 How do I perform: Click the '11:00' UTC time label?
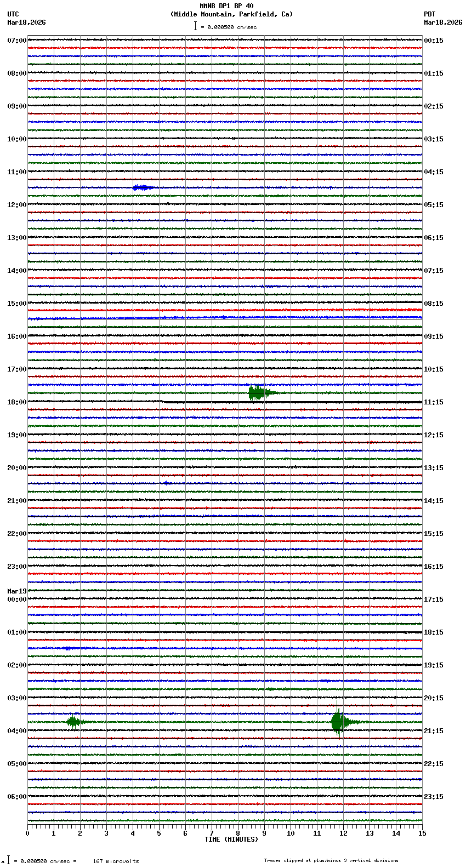tap(17, 172)
